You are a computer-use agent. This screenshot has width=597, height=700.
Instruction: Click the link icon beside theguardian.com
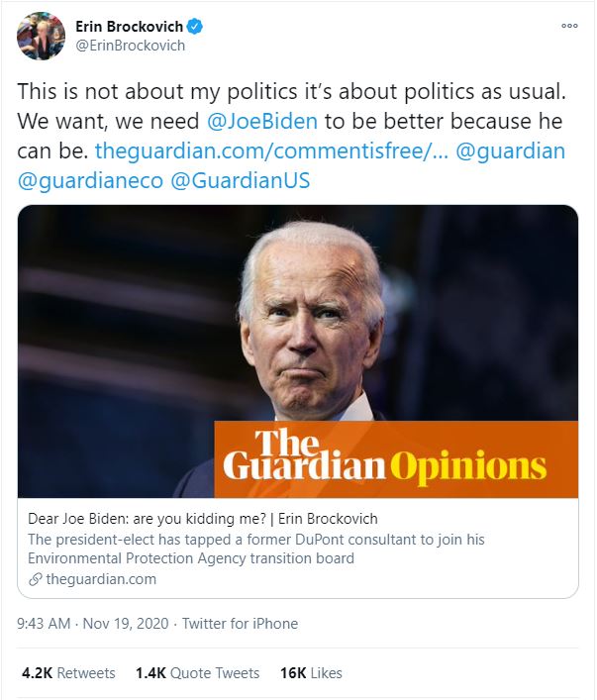pyautogui.click(x=35, y=579)
